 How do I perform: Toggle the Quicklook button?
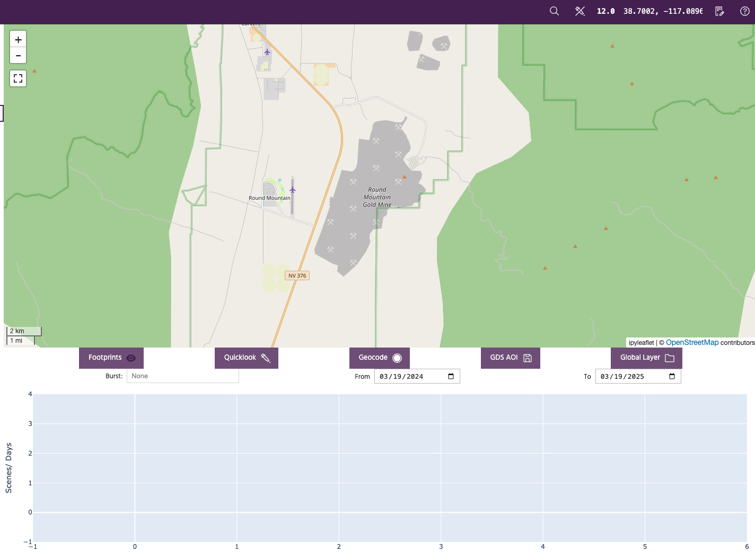click(x=247, y=358)
